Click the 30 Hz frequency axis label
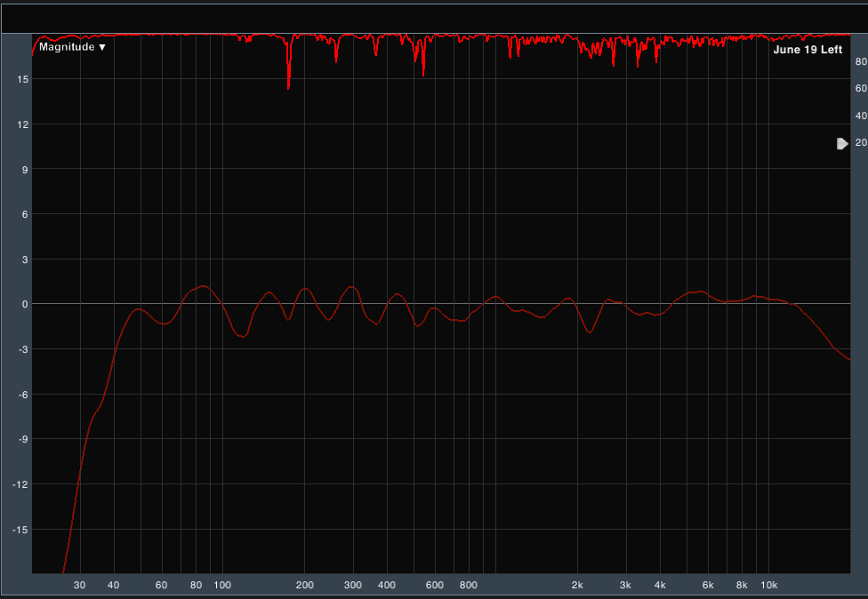868x599 pixels. tap(80, 585)
